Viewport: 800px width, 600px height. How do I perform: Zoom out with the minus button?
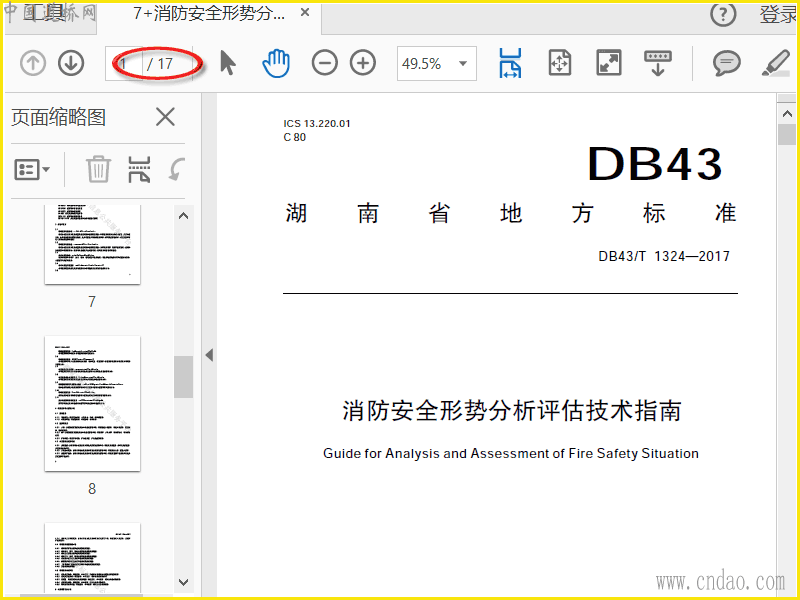coord(324,63)
